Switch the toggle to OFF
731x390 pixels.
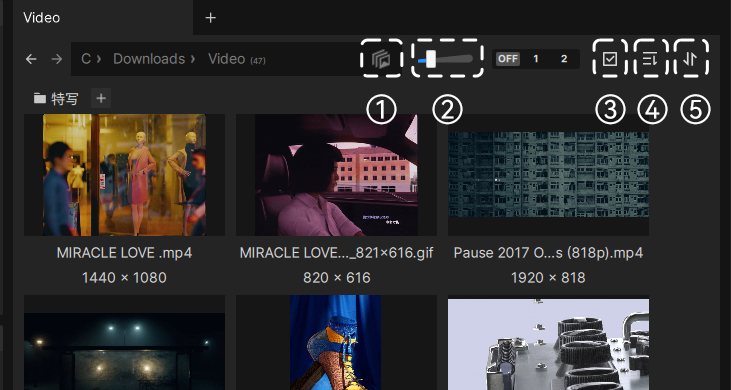(508, 59)
